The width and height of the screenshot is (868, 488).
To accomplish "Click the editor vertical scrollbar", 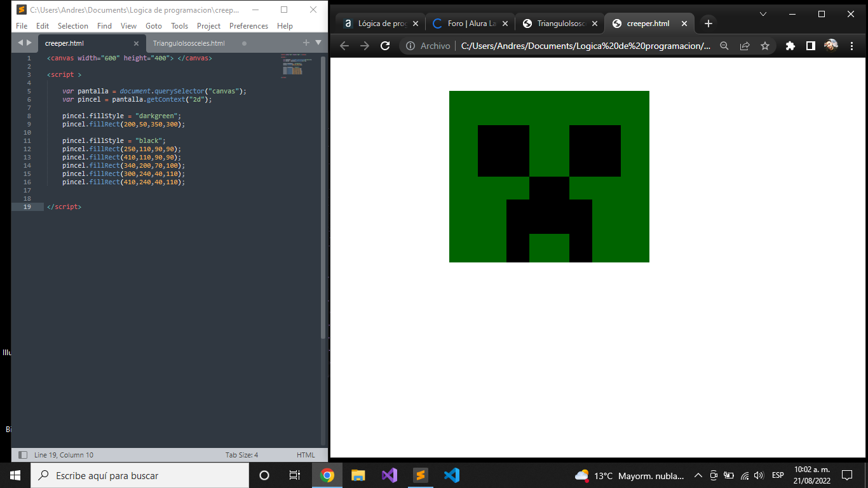I will tap(323, 197).
